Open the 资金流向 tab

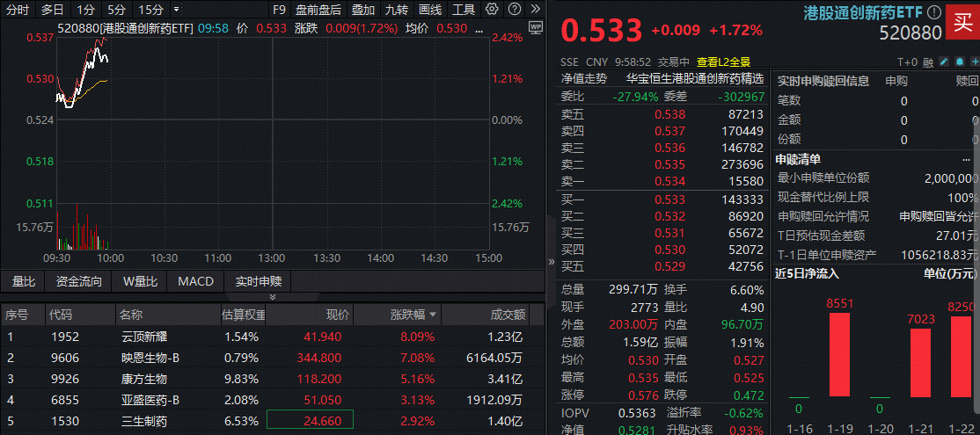pos(78,282)
